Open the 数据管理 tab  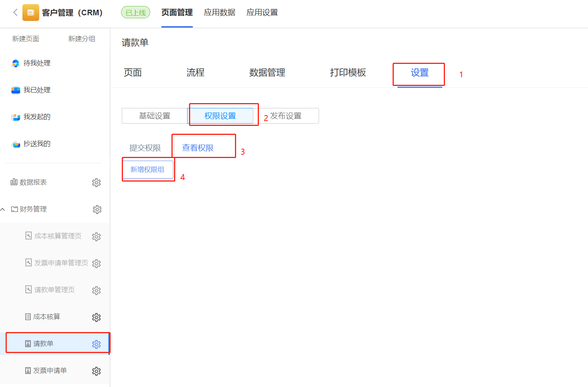click(x=267, y=72)
